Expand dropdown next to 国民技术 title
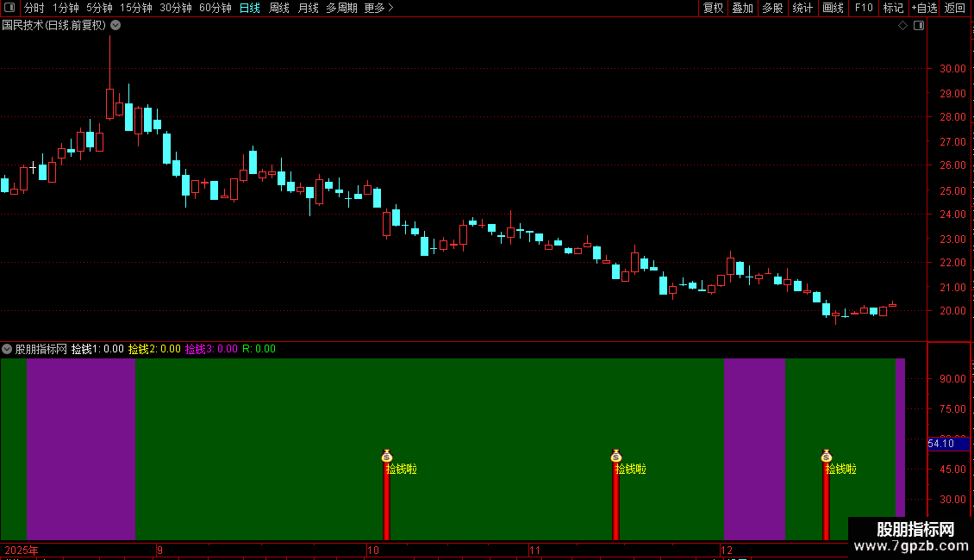 (116, 25)
